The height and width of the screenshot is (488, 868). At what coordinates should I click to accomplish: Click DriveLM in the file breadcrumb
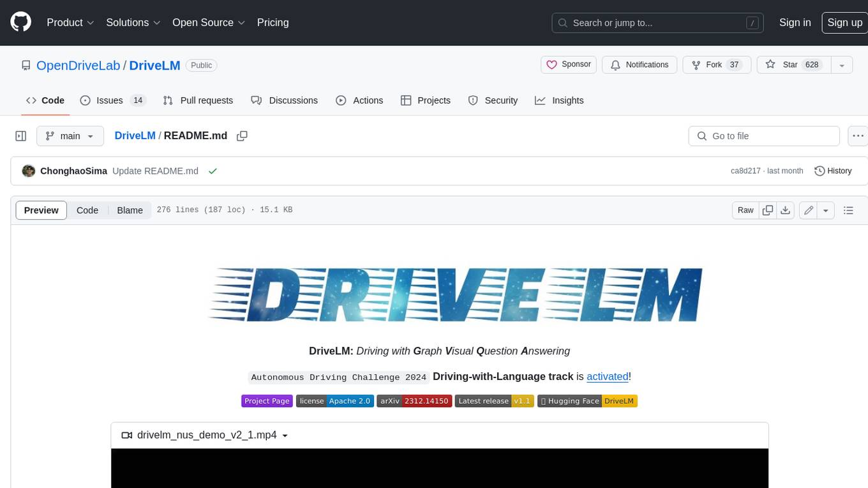coord(135,135)
